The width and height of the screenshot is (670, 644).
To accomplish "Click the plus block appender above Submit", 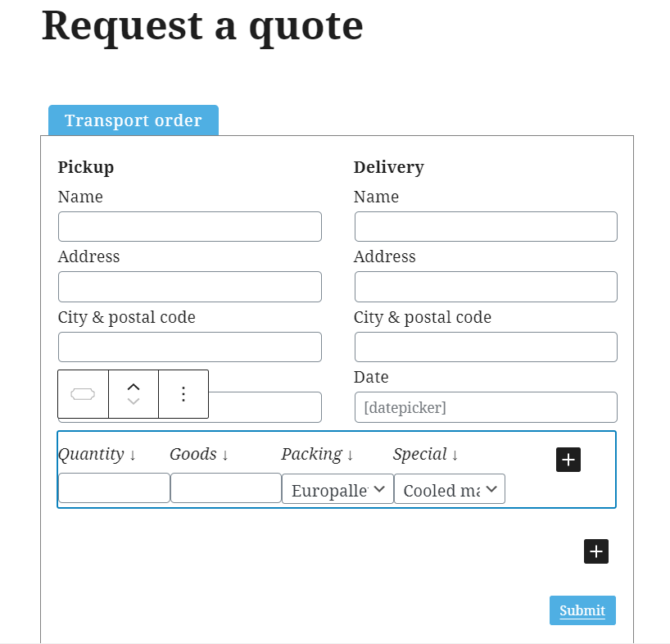I will (596, 551).
